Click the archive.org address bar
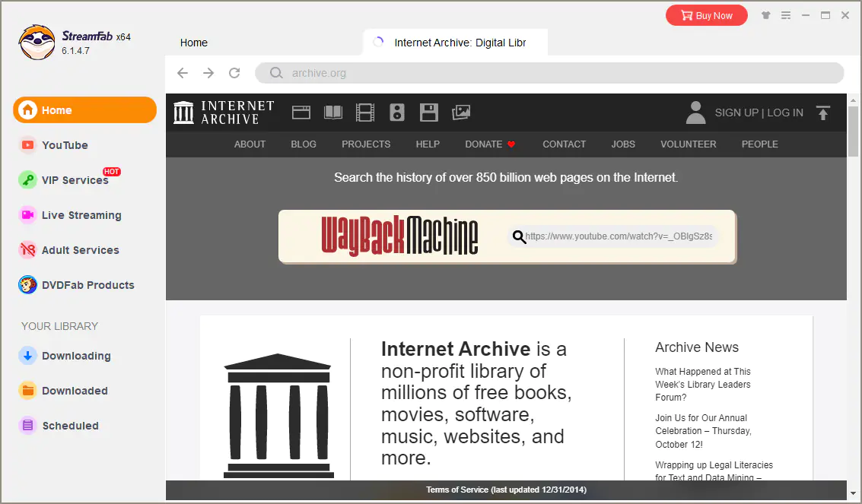The image size is (862, 504). [x=548, y=73]
